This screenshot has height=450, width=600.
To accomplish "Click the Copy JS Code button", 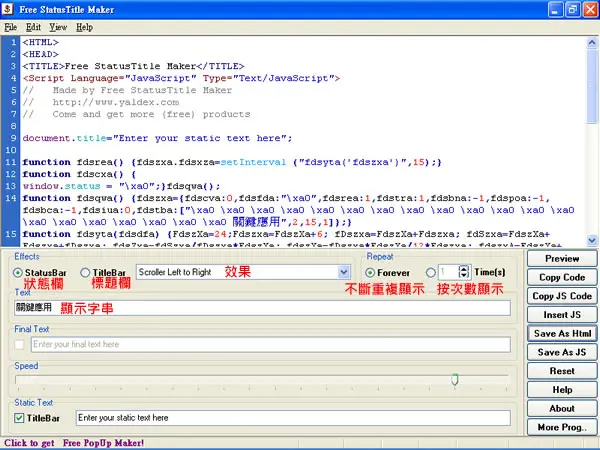I will [562, 296].
